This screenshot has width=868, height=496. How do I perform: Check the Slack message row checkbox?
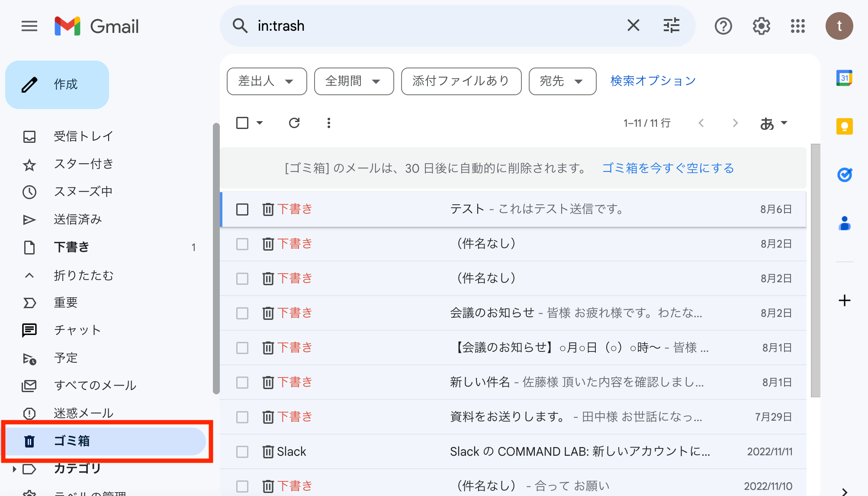pos(242,452)
